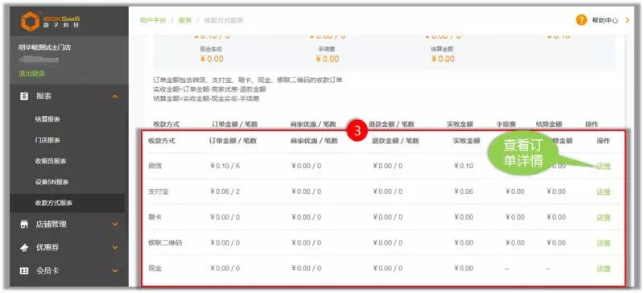Click 刷卡 row's 订单金额 value ¥0.00 / 0
The image size is (644, 293).
click(x=225, y=217)
